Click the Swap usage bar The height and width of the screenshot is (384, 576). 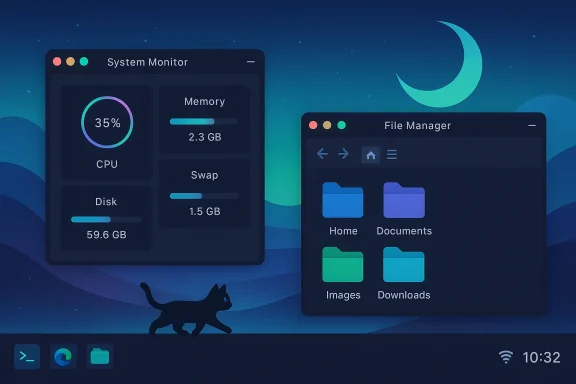click(204, 196)
